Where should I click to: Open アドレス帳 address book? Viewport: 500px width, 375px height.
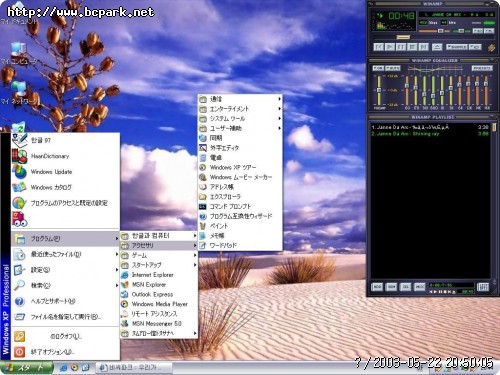pyautogui.click(x=240, y=187)
